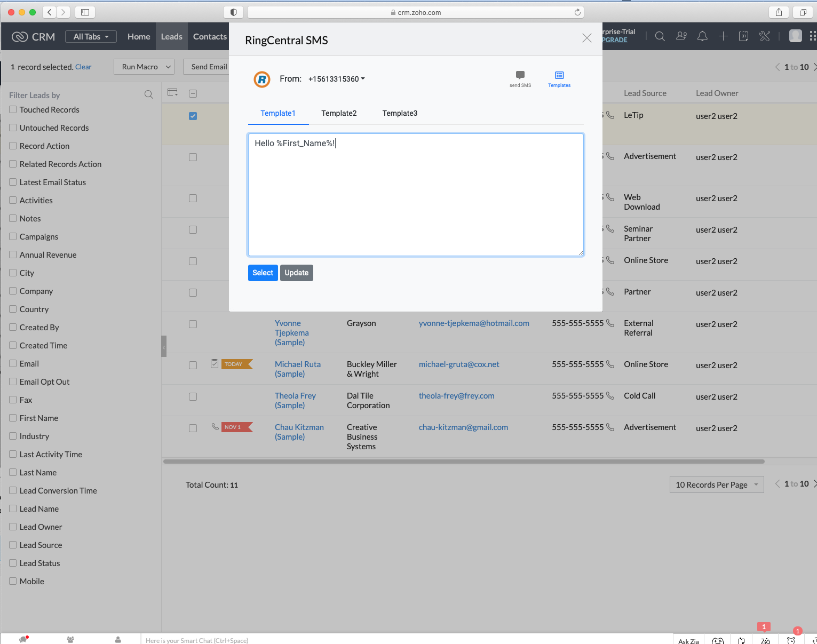Switch to Template2 tab
Screen dimensions: 817x644
[x=339, y=113]
